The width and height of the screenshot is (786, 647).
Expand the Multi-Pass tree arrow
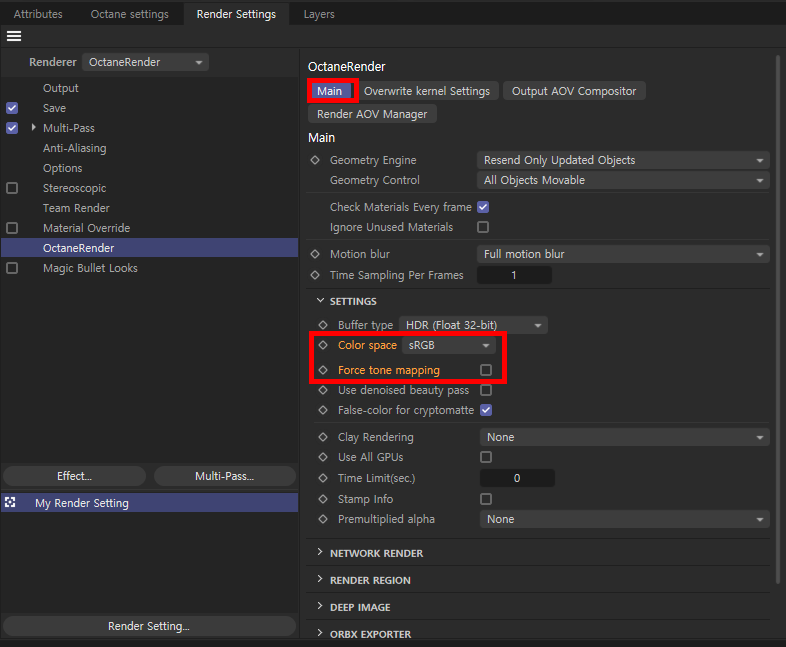click(34, 127)
